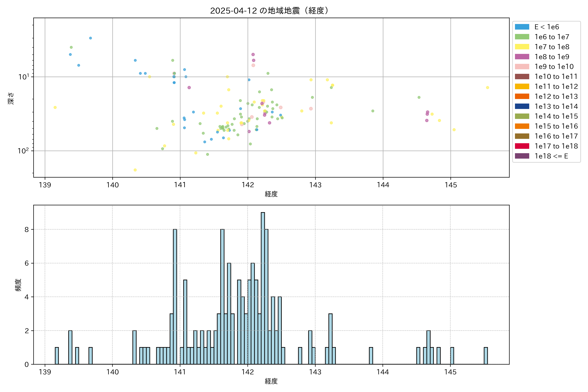This screenshot has height=392, width=588.
Task: Click the yellow 1e7 to 1e8 legend swatch
Action: 522,47
